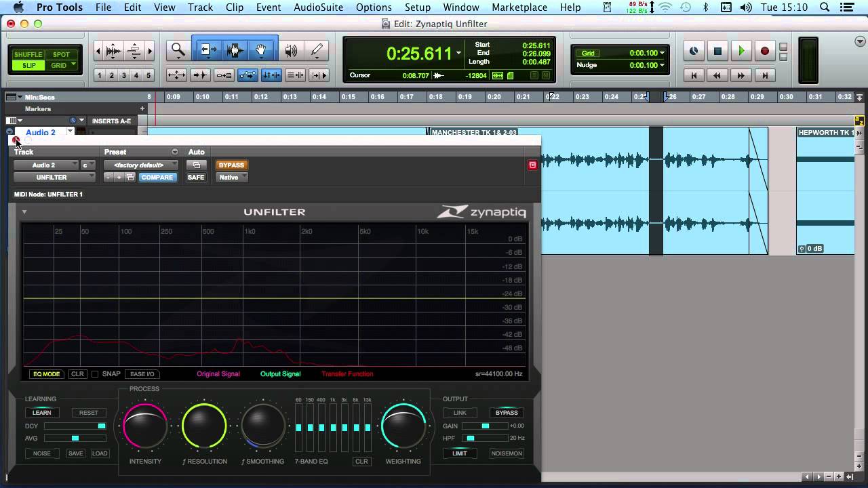Select the Grabber hand tool
This screenshot has height=488, width=868.
[261, 50]
